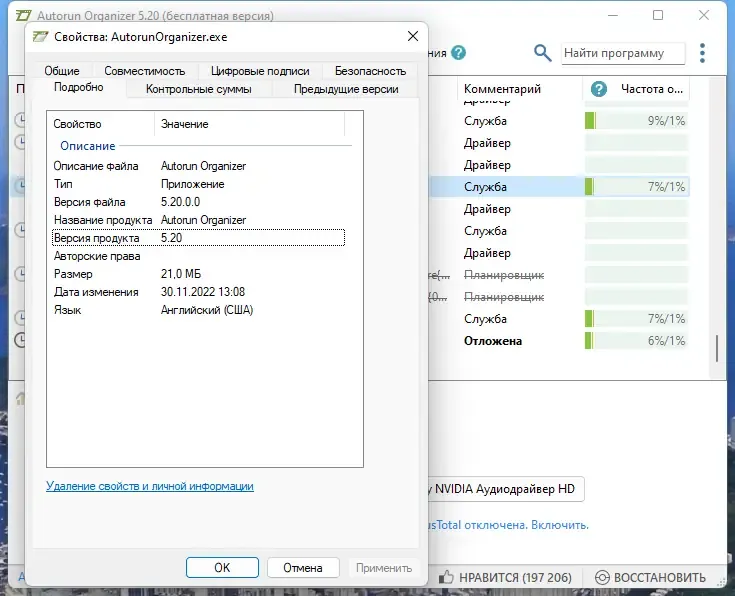Viewport: 735px width, 596px height.
Task: Open the Предыдущие версии tab
Action: point(346,89)
